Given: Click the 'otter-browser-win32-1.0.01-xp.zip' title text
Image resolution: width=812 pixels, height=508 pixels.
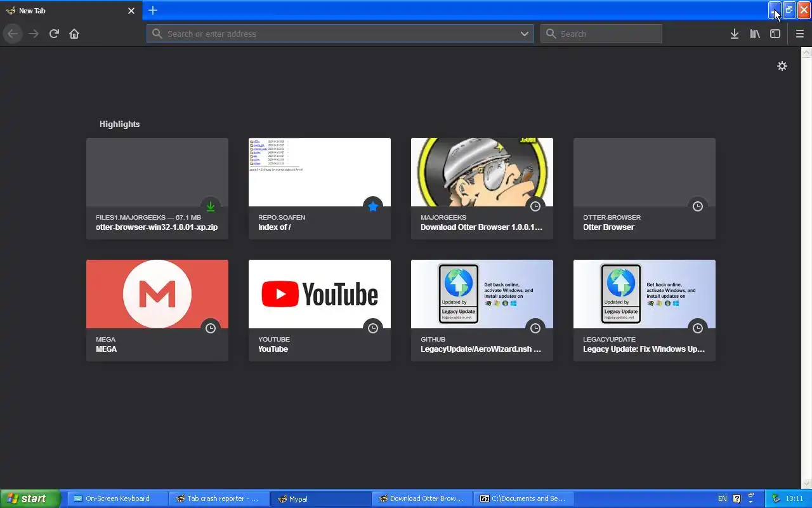Looking at the screenshot, I should pyautogui.click(x=157, y=227).
